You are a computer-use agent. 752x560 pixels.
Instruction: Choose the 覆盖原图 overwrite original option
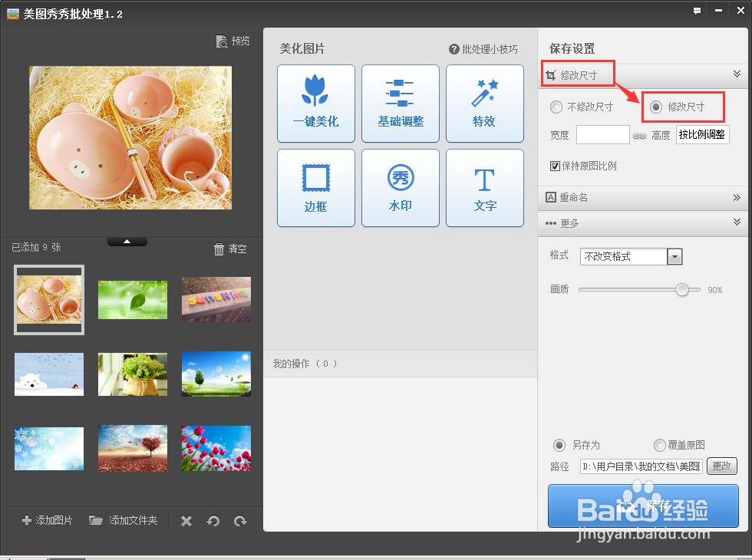(x=659, y=446)
